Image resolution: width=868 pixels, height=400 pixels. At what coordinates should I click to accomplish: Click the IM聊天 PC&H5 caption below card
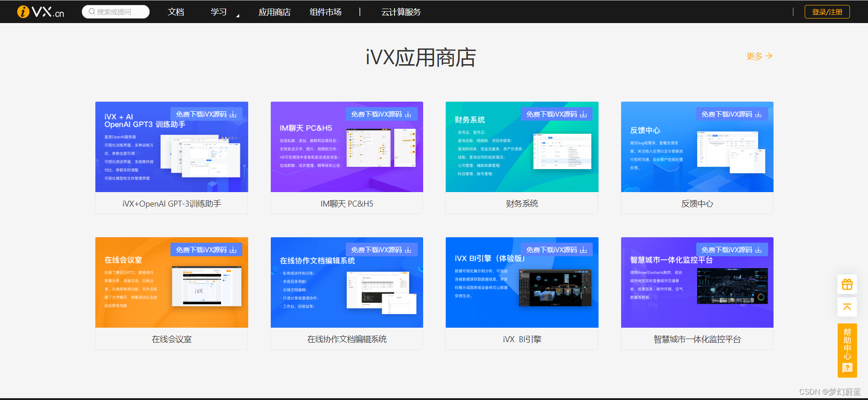(x=347, y=204)
